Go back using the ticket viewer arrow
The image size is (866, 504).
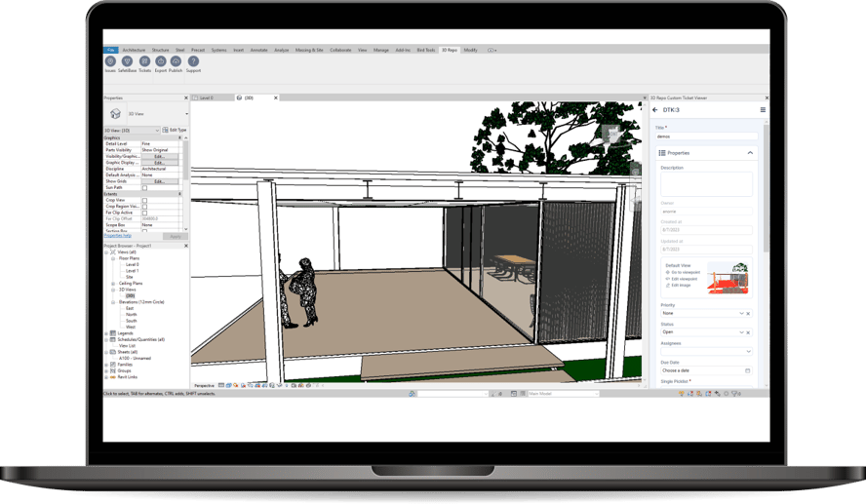tap(655, 110)
